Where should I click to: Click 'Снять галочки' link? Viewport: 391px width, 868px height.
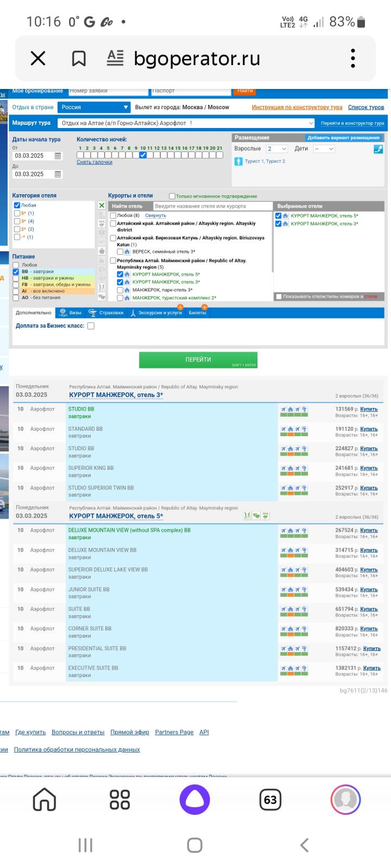coord(94,162)
